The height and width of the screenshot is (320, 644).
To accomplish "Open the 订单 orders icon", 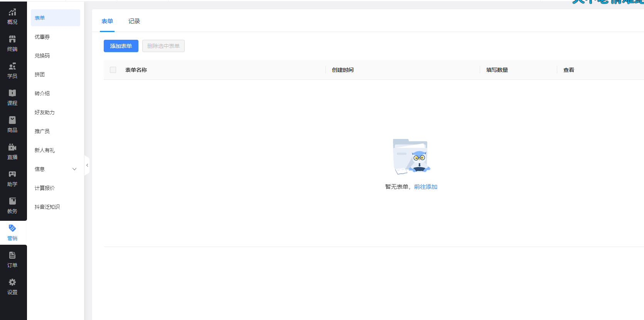I will (12, 255).
